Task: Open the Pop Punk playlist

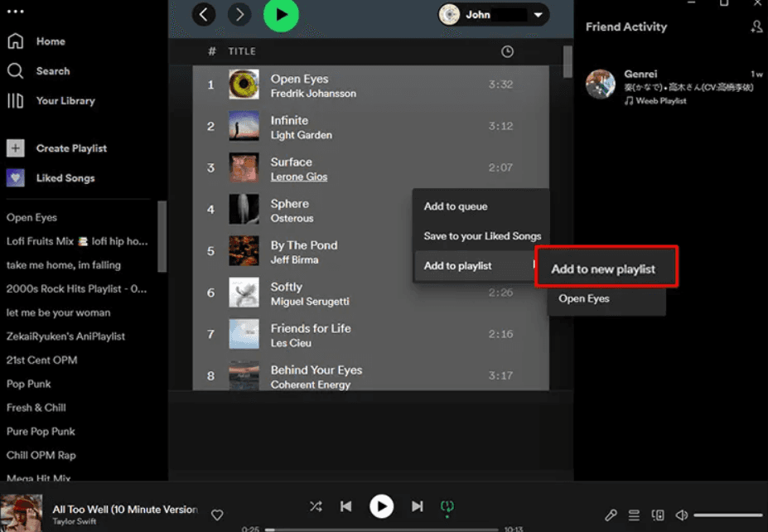Action: point(28,384)
